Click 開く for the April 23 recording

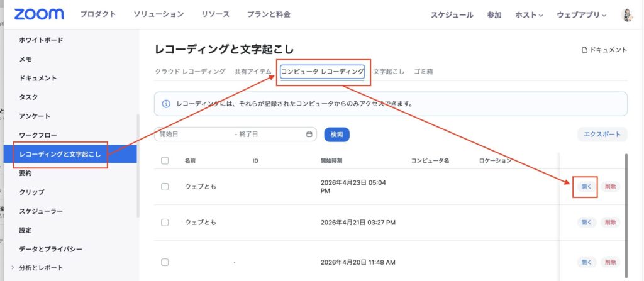[x=586, y=187]
